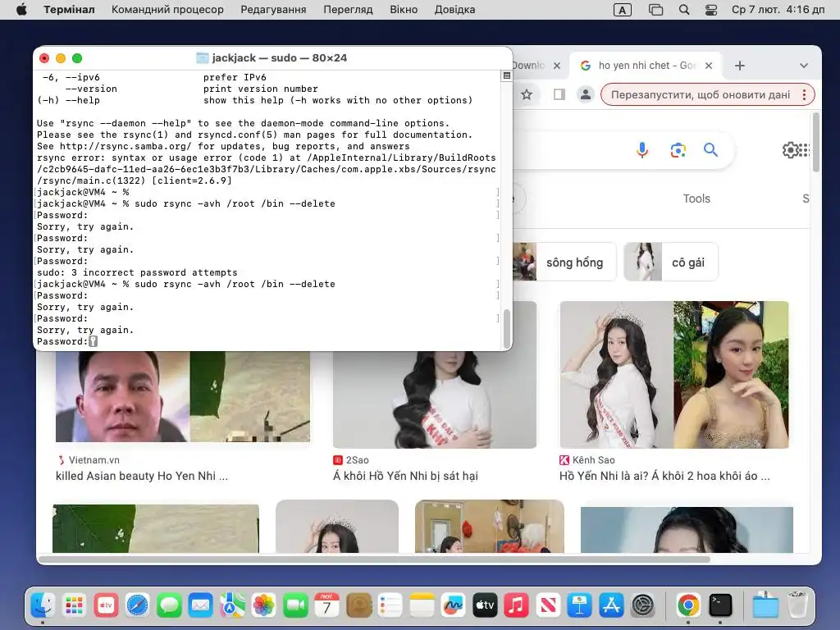Select the 'cô gái' suggestion chip
Screen dimensions: 840x630
(671, 262)
